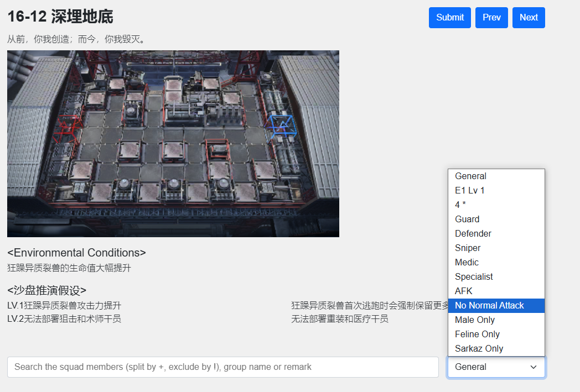Viewport: 580px width, 392px height.
Task: Click 无法部署重装和医疗干员 text
Action: coord(340,319)
